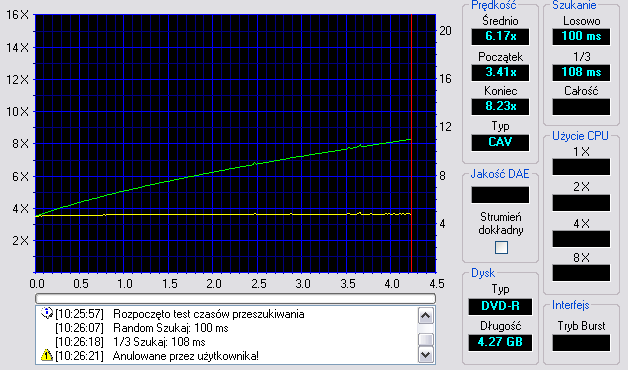Viewport: 628px width, 370px height.
Task: Select the 'Random Szukaj: 100 ms' log line
Action: [171, 328]
